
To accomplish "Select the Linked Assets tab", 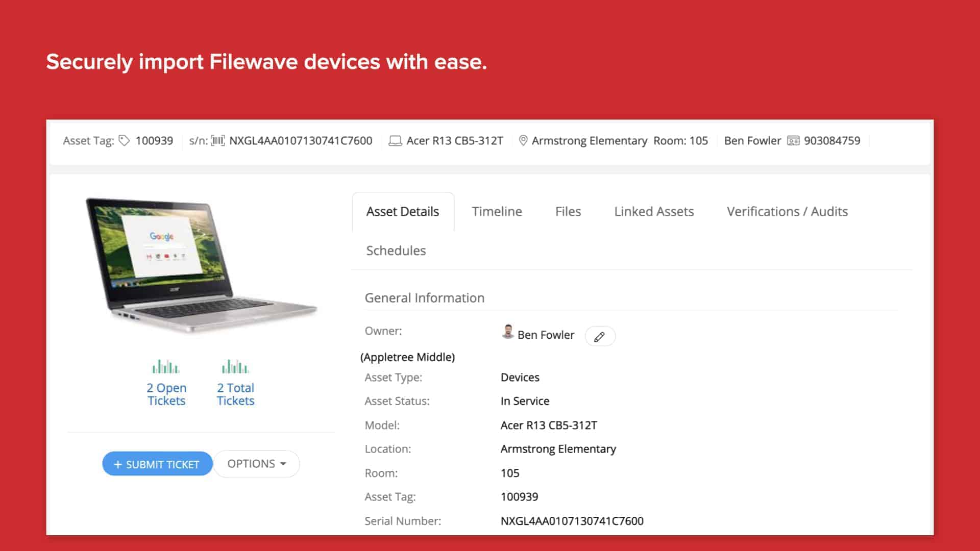I will [x=654, y=211].
